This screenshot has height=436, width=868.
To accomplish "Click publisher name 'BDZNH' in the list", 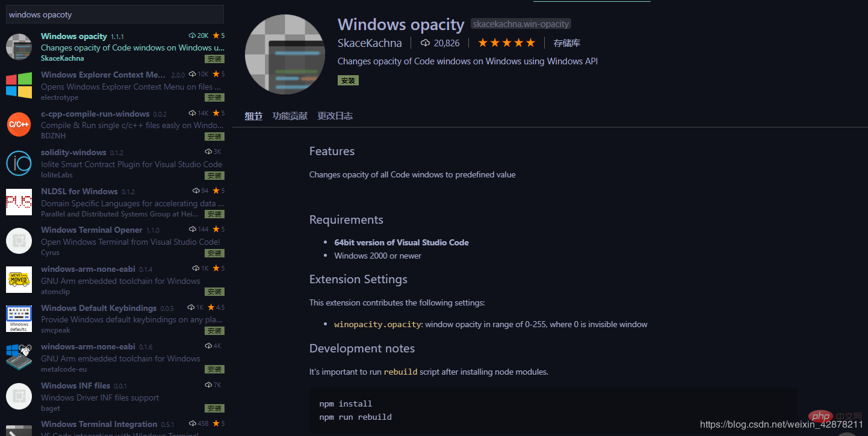I will (x=52, y=136).
